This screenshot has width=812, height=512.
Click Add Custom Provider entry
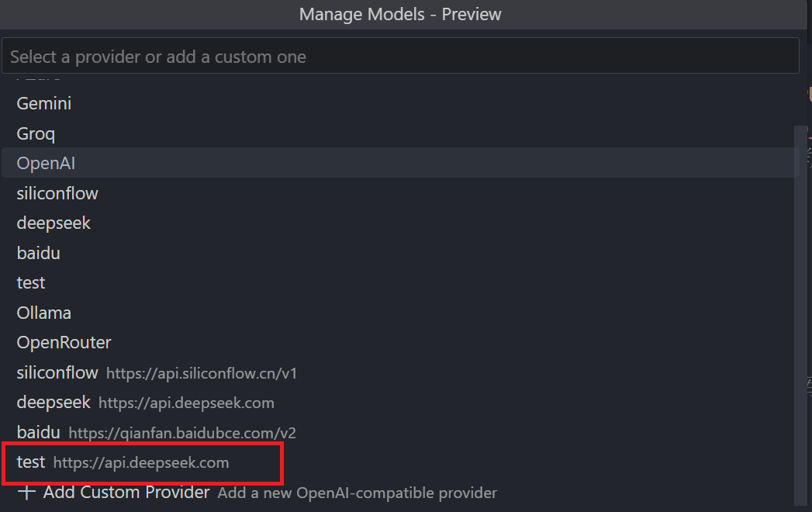click(126, 492)
